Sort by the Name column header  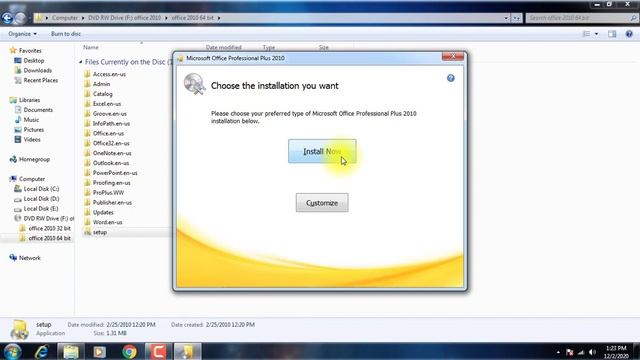click(x=91, y=47)
